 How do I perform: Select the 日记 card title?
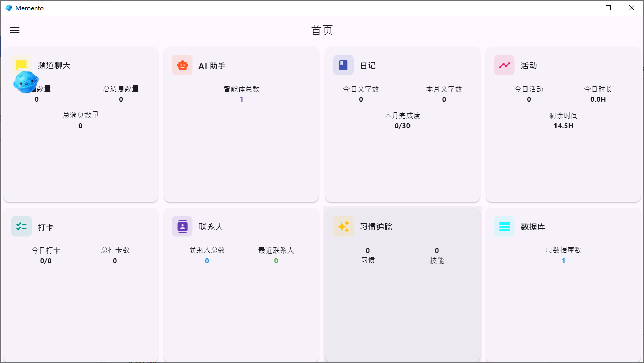coord(368,66)
